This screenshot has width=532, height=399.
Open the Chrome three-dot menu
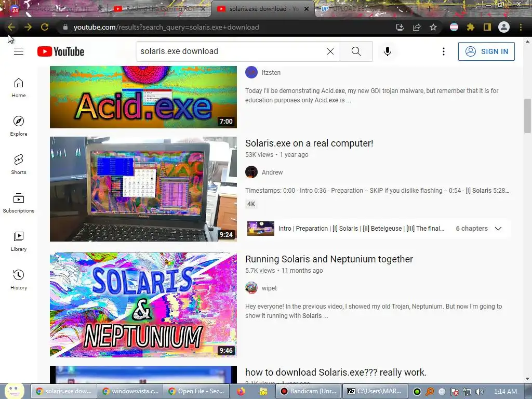521,27
